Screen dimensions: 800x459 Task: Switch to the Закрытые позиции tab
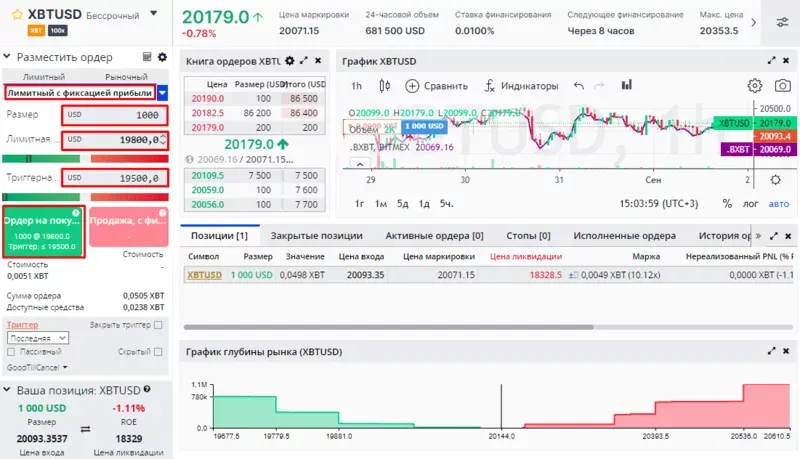pyautogui.click(x=316, y=236)
